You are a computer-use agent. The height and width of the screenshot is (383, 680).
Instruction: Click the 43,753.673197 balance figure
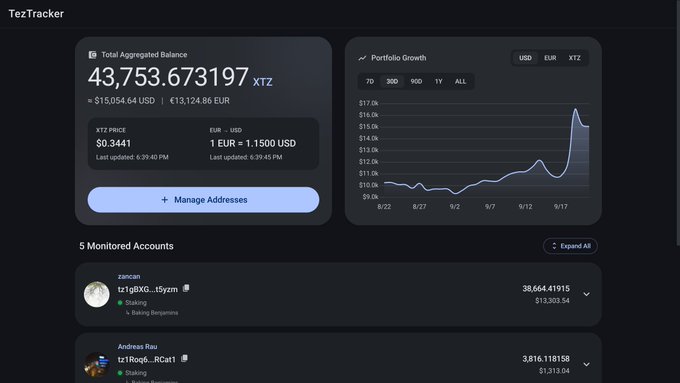pos(168,77)
